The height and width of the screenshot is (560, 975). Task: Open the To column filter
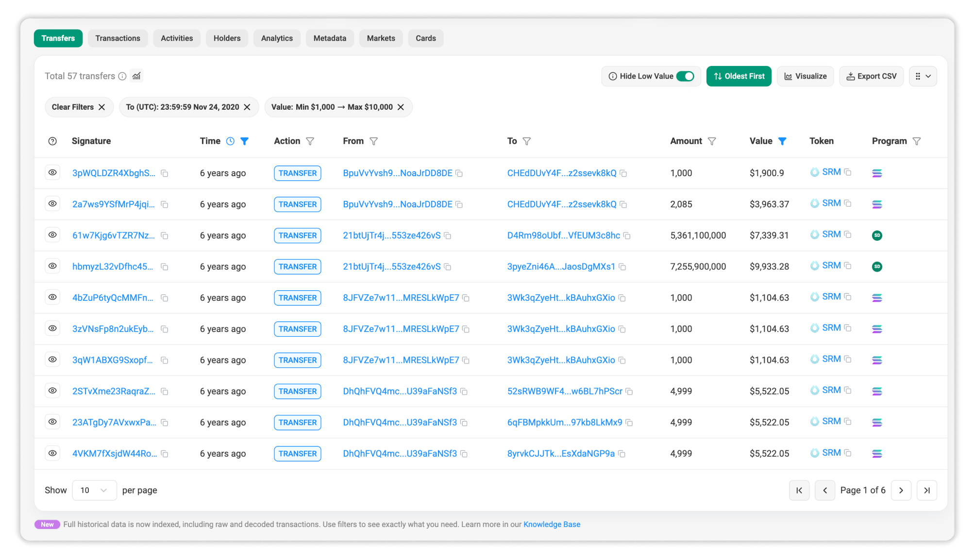click(527, 141)
